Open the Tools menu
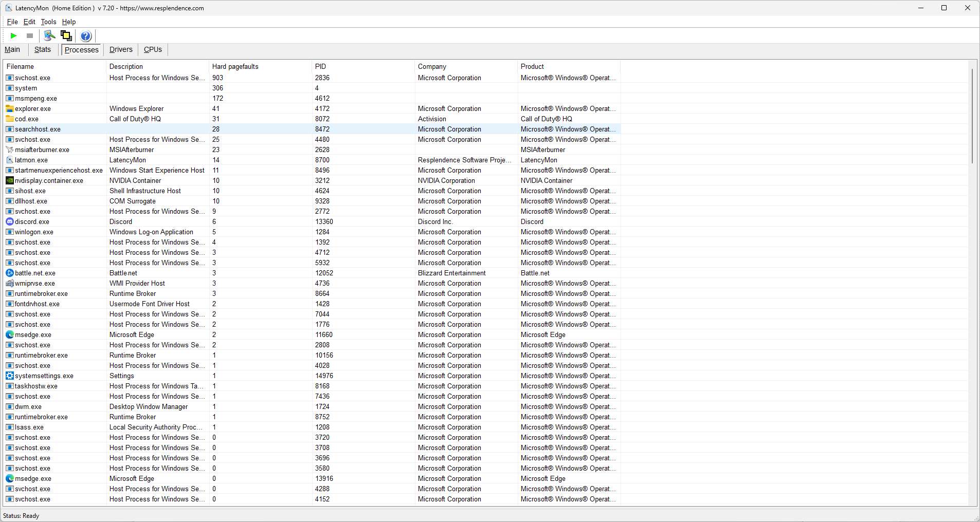 tap(48, 22)
